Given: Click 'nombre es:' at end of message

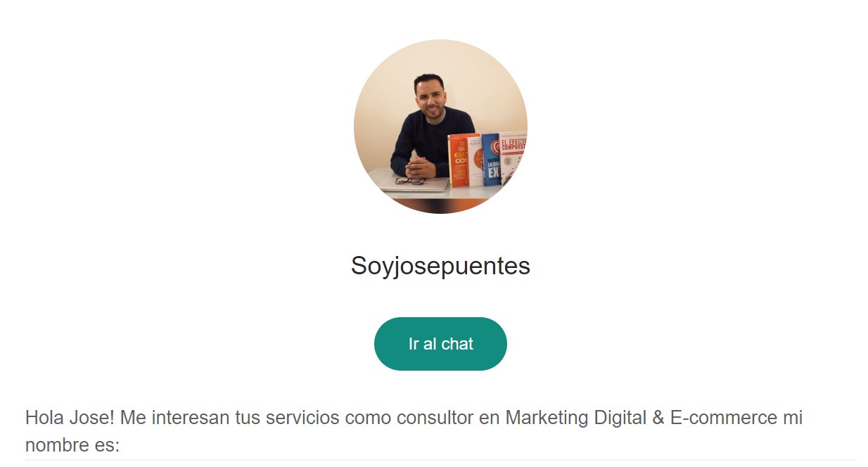Looking at the screenshot, I should [x=72, y=445].
